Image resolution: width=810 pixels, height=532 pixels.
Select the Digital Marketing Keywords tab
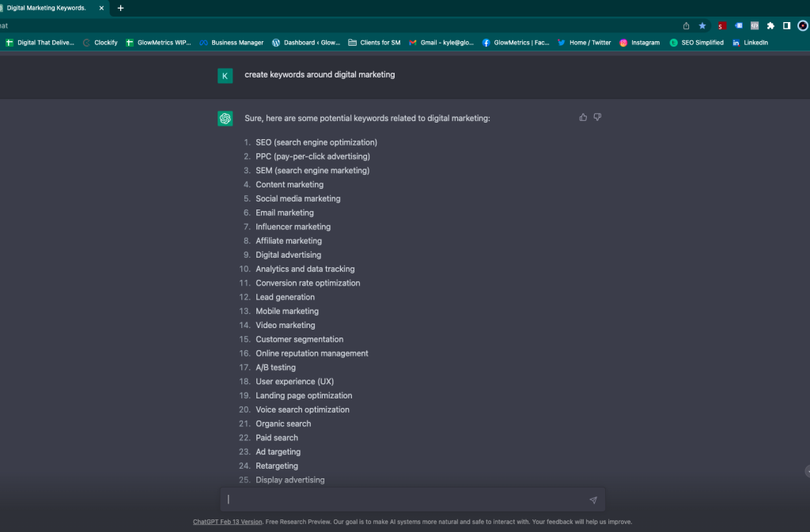47,8
